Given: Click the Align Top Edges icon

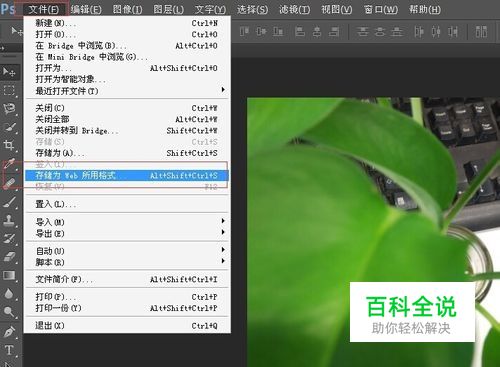Looking at the screenshot, I should [x=244, y=32].
